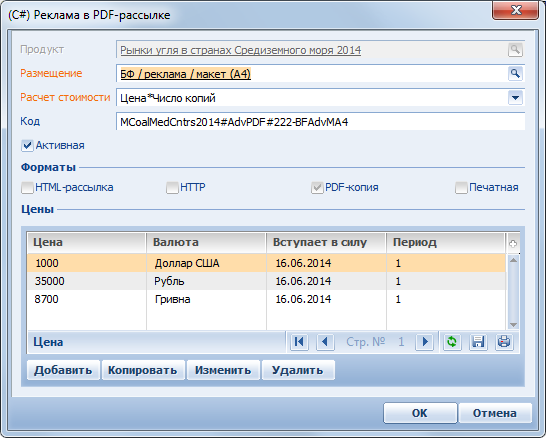
Task: Click the Код input field
Action: (x=320, y=122)
